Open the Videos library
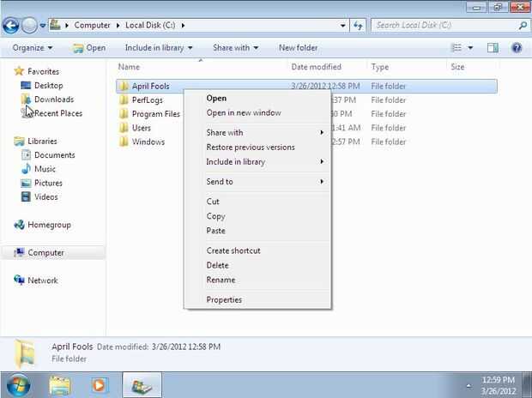The image size is (532, 398). 45,196
